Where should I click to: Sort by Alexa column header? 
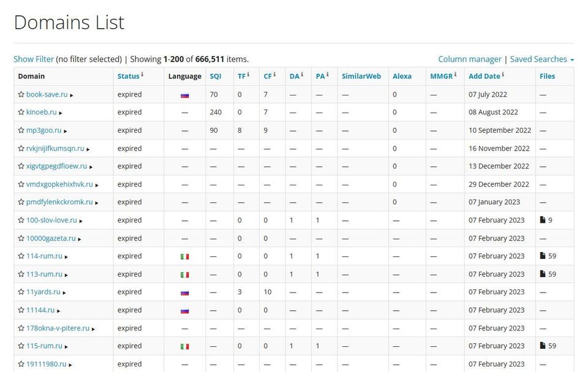click(x=402, y=76)
